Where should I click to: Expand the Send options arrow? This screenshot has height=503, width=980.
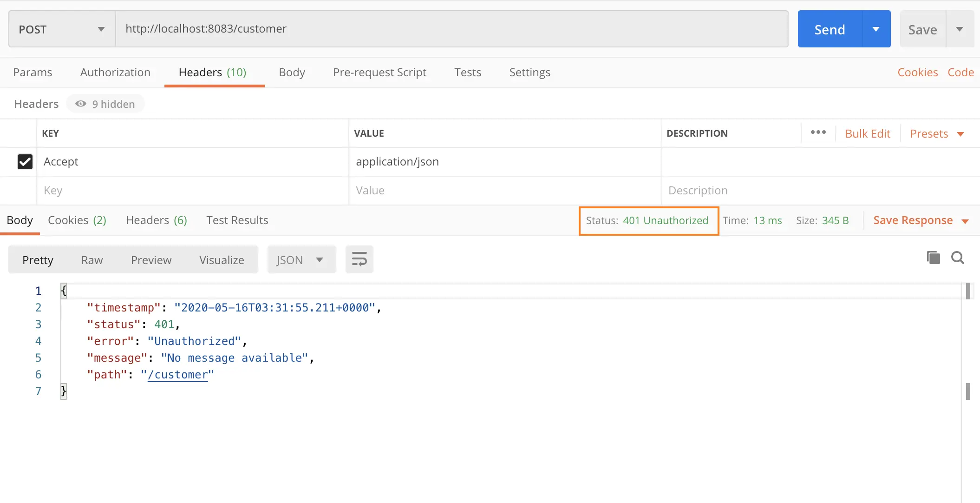pyautogui.click(x=876, y=29)
